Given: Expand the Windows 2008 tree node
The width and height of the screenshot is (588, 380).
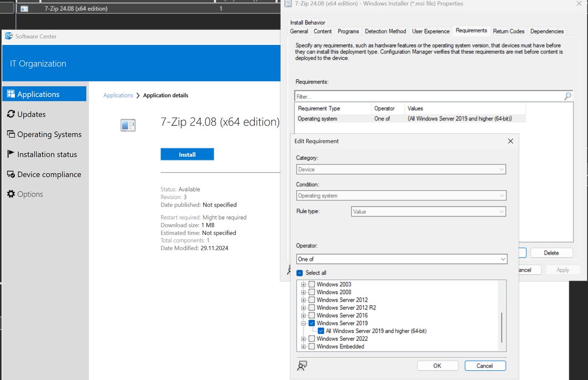Looking at the screenshot, I should [304, 292].
